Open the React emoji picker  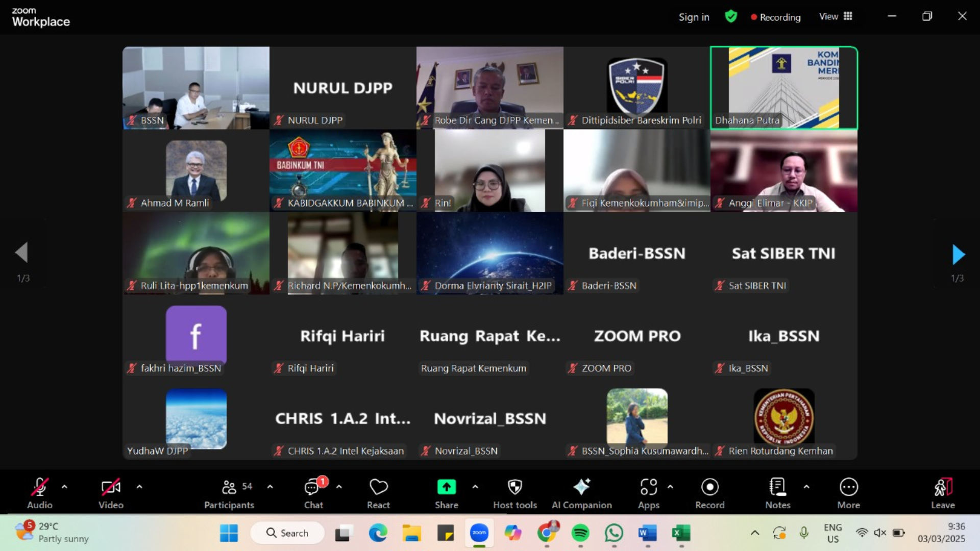[378, 493]
